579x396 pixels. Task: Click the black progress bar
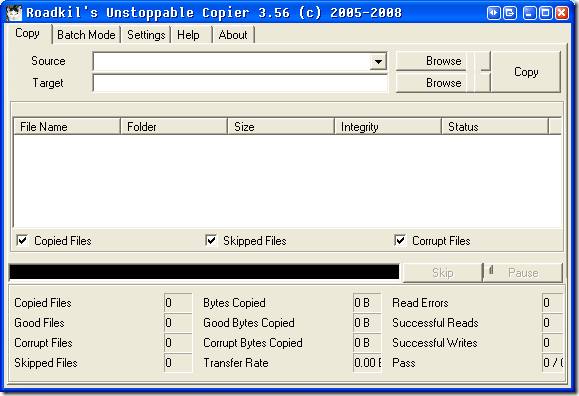coord(204,272)
